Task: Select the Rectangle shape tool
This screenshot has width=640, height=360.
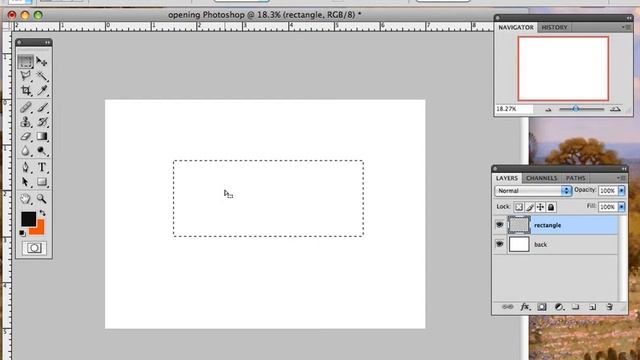Action: click(42, 182)
